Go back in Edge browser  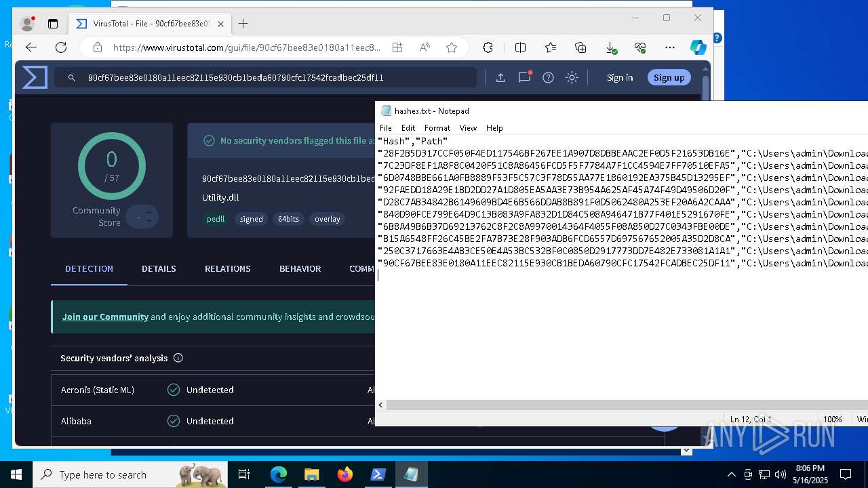point(31,47)
